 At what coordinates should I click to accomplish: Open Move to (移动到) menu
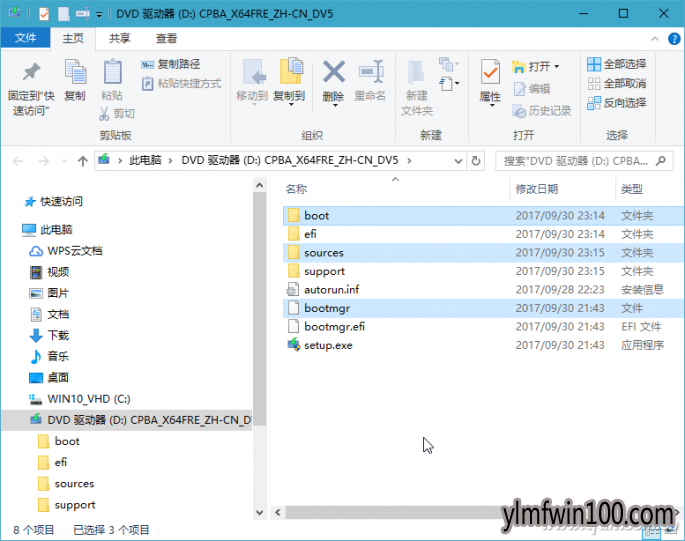coord(252,83)
